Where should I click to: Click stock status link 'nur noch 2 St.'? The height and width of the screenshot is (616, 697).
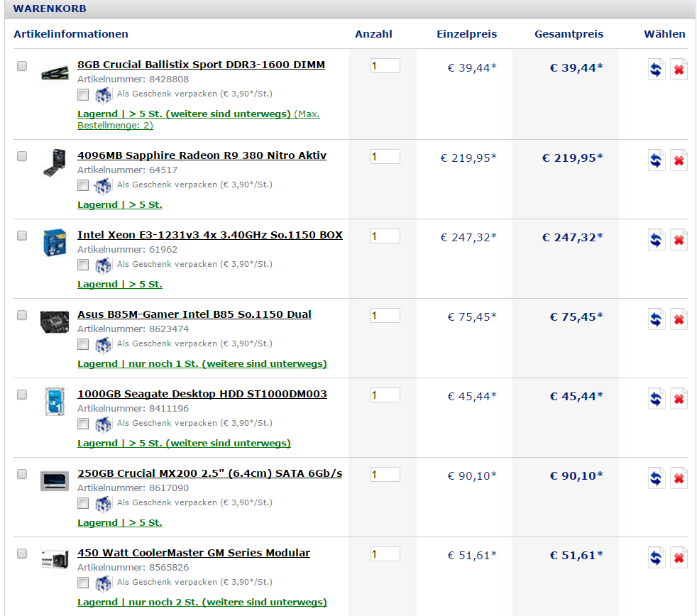tap(202, 603)
